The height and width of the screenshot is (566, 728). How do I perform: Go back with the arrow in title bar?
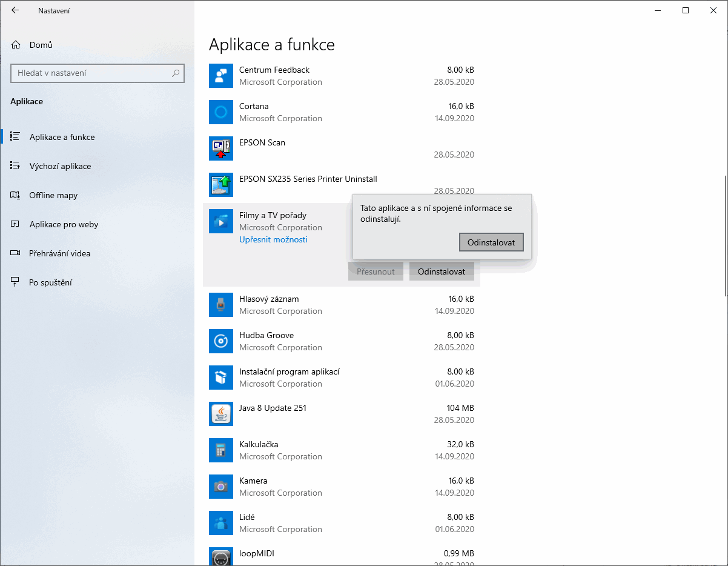15,10
